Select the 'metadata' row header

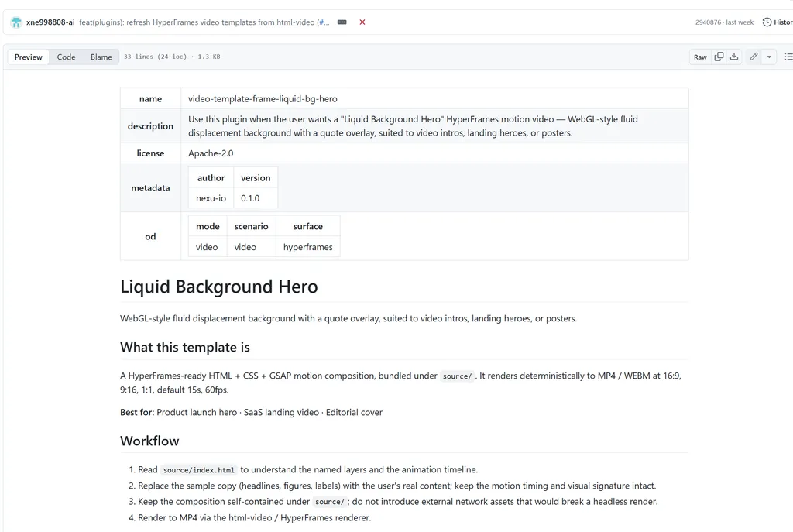coord(151,187)
